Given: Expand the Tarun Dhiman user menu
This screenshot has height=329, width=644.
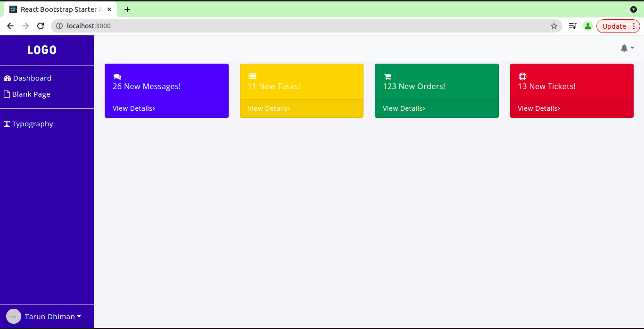Looking at the screenshot, I should pos(53,317).
